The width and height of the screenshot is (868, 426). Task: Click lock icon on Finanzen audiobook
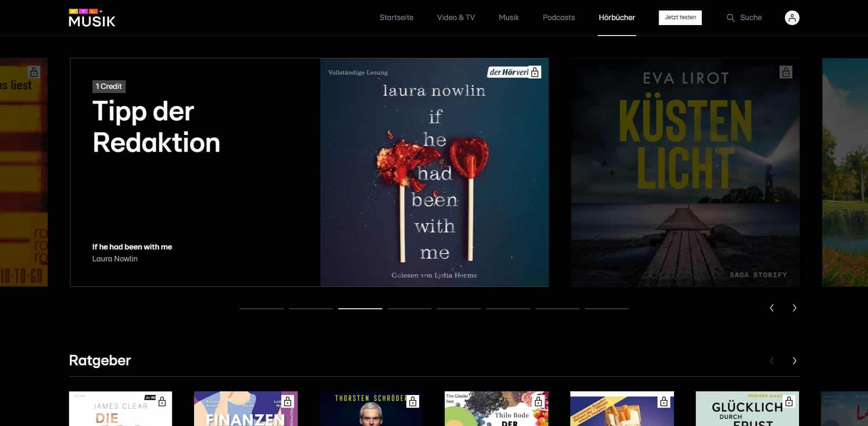pyautogui.click(x=288, y=401)
